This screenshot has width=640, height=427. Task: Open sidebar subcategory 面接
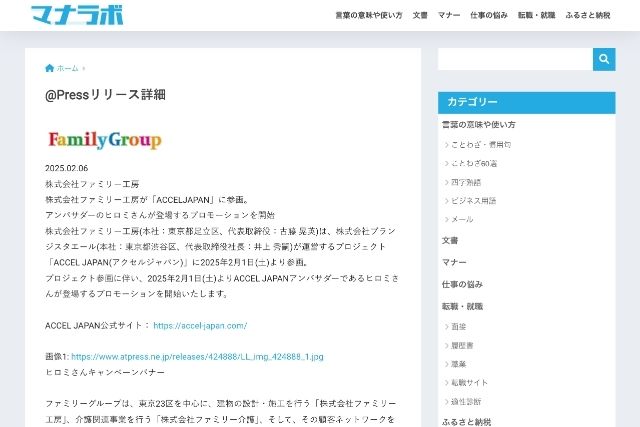[458, 327]
